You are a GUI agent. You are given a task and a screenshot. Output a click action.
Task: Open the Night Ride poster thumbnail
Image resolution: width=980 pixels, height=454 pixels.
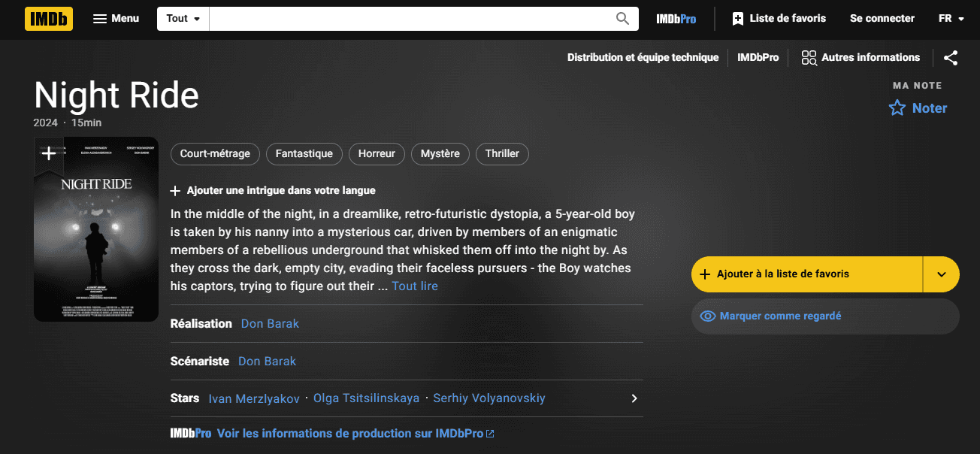pyautogui.click(x=96, y=241)
